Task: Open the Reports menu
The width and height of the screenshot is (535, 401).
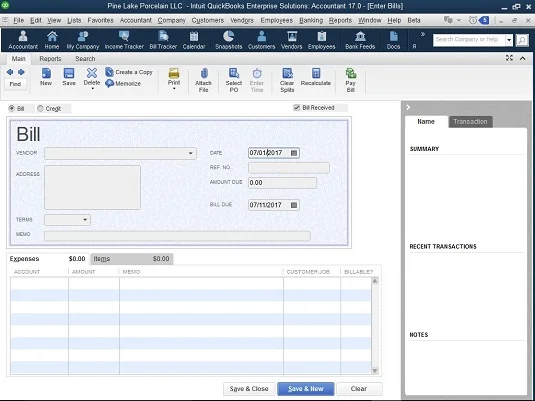Action: (x=340, y=20)
